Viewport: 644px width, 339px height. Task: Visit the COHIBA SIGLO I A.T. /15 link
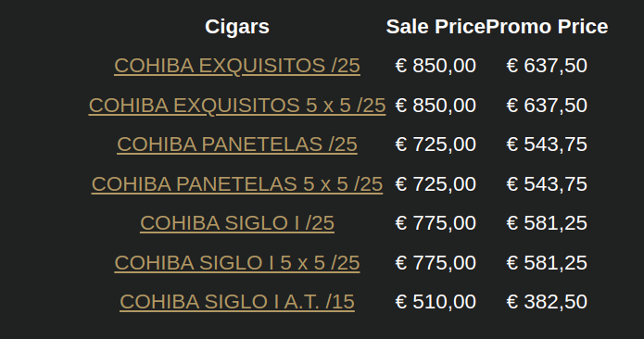pos(237,302)
